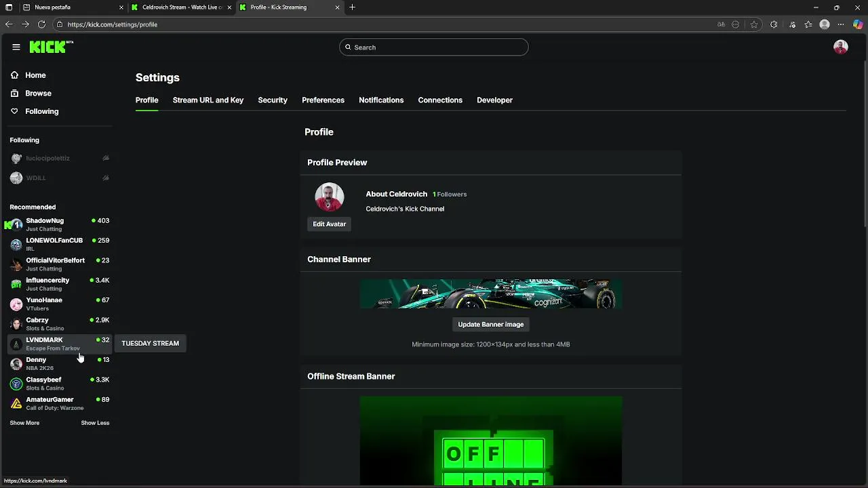Open WDILL followed channel
Screen dimensions: 868x488
click(60, 178)
